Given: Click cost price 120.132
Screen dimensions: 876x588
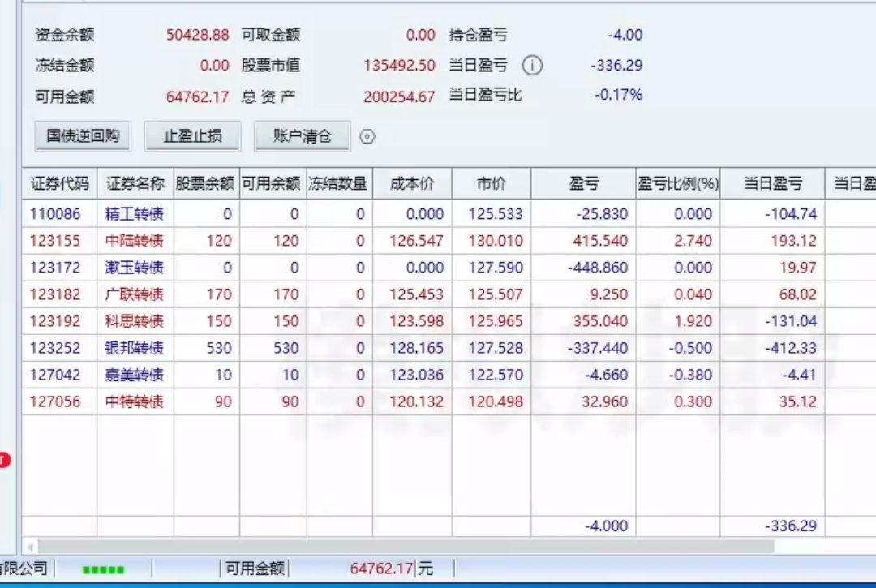Looking at the screenshot, I should pyautogui.click(x=416, y=401).
